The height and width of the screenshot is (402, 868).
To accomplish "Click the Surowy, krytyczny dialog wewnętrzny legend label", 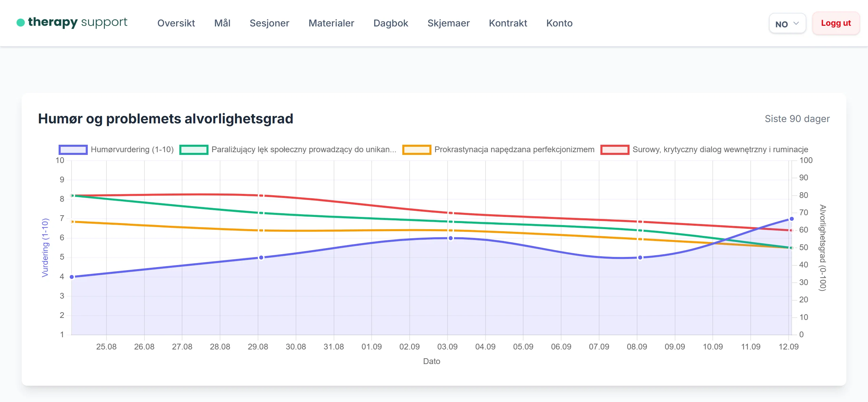I will 720,149.
